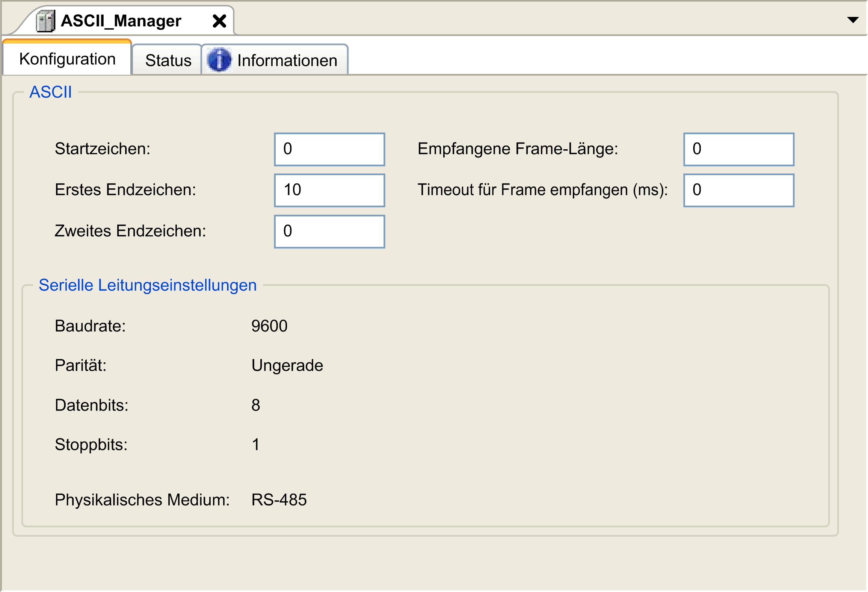Select the ASCII_Manager document tab title

pos(121,21)
